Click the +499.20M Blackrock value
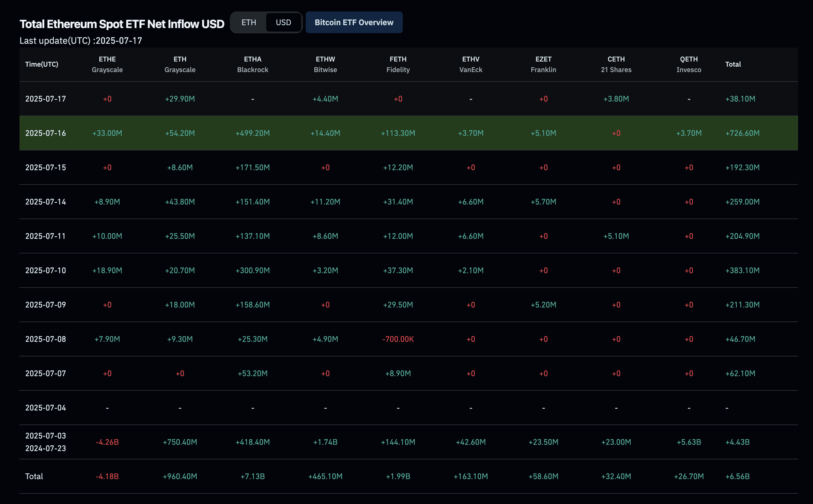The image size is (813, 504). click(x=252, y=133)
